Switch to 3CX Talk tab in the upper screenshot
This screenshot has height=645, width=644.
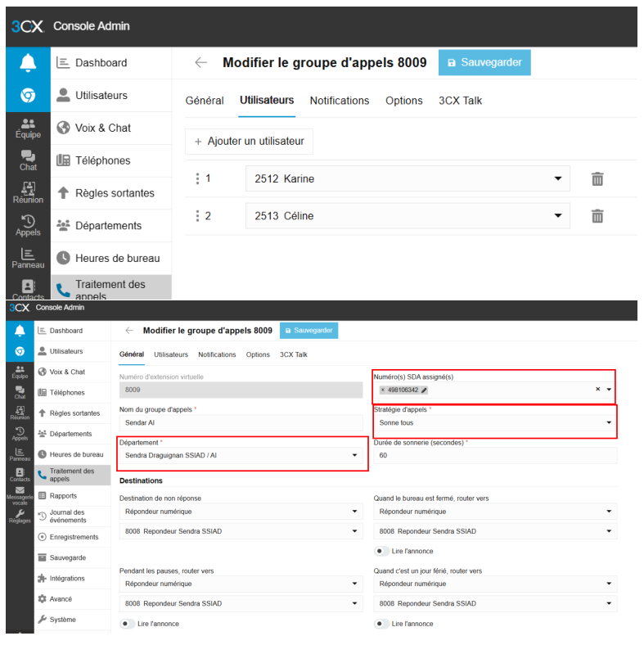pyautogui.click(x=460, y=101)
